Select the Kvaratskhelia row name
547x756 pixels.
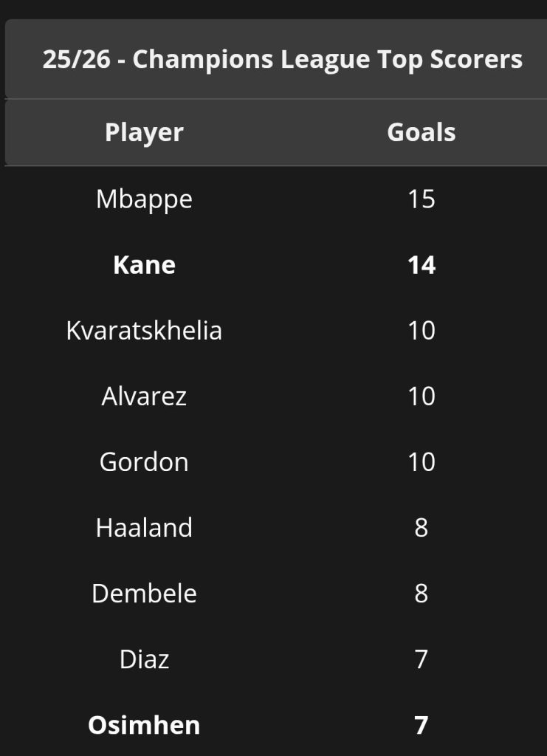point(144,330)
